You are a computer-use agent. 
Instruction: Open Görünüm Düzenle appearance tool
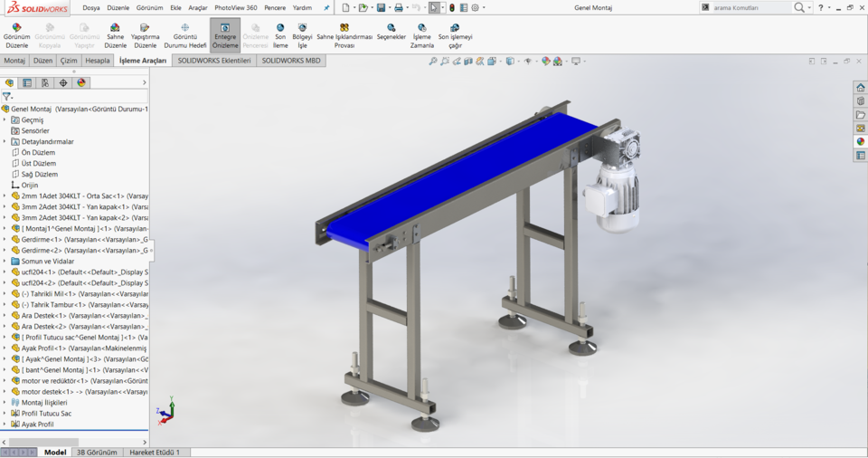(16, 35)
